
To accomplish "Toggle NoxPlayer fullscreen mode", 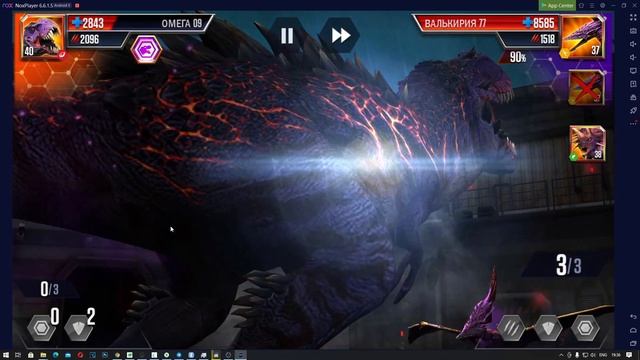I will pos(633,18).
